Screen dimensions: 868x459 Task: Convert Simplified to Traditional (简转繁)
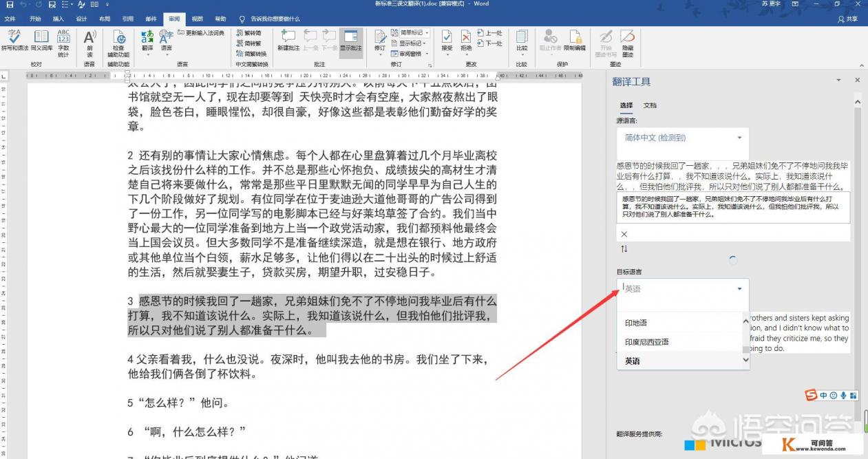tap(248, 43)
